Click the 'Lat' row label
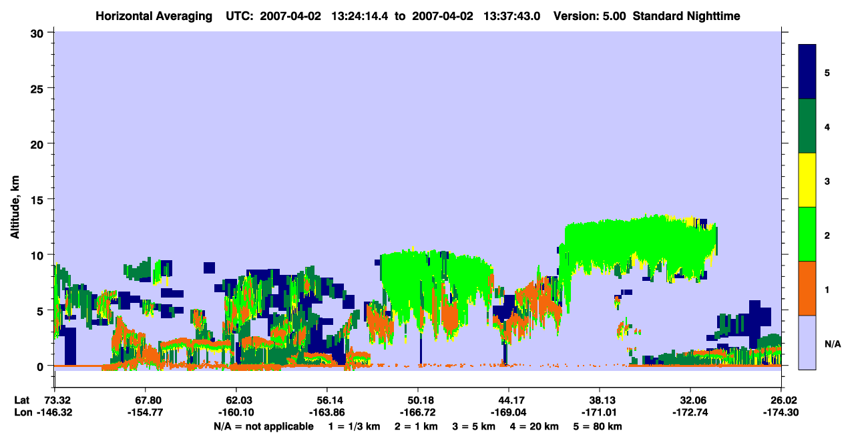 pos(22,400)
